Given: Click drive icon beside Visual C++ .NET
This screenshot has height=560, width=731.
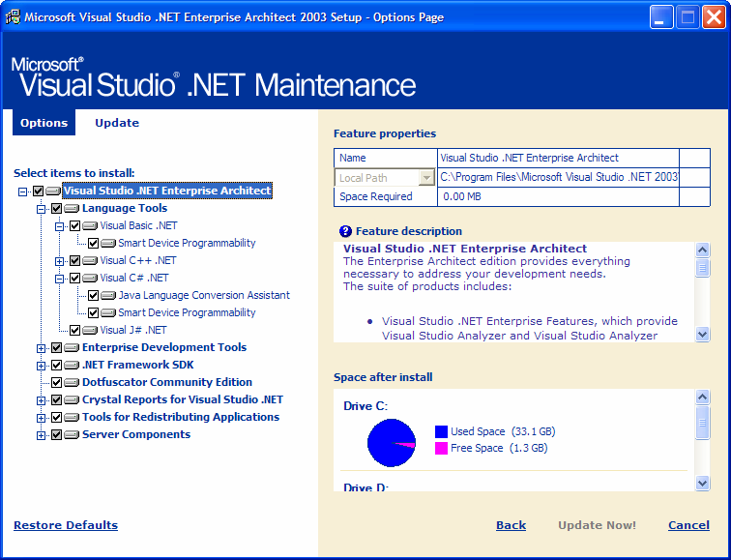Looking at the screenshot, I should click(90, 260).
